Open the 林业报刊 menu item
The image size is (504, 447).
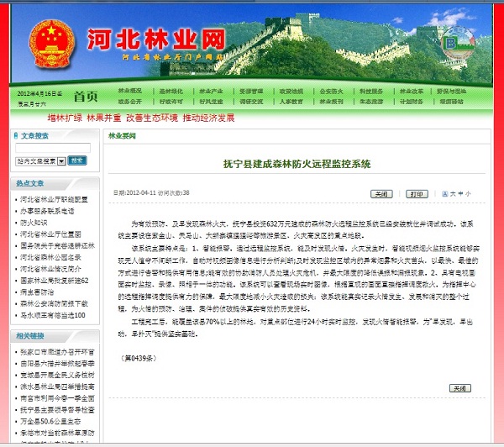click(x=332, y=102)
